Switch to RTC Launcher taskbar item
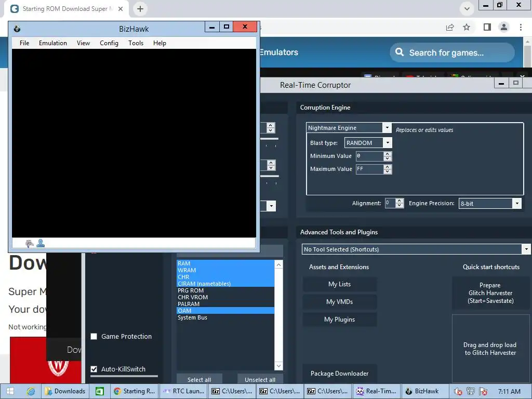Viewport: 532px width, 399px height. pyautogui.click(x=183, y=391)
